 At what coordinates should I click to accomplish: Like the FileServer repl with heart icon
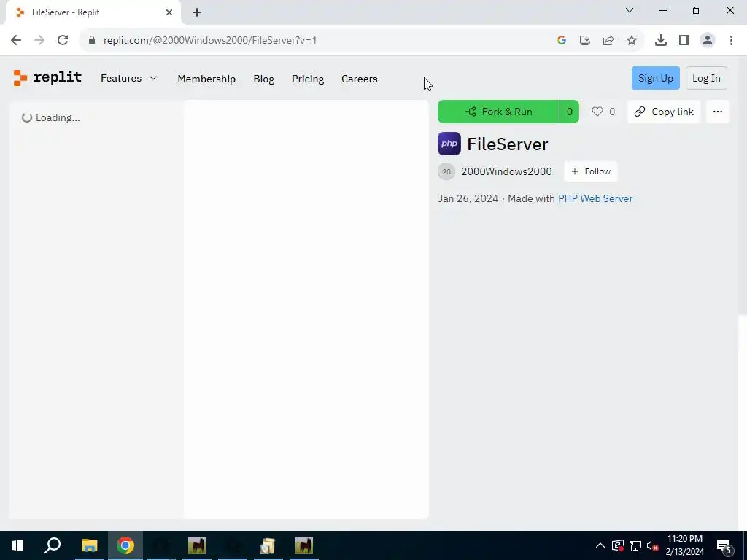[x=597, y=112]
